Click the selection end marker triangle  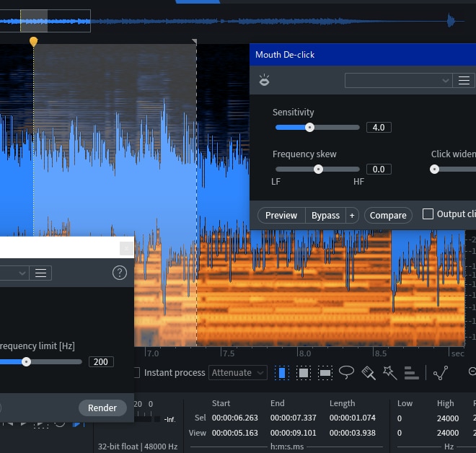(x=195, y=41)
